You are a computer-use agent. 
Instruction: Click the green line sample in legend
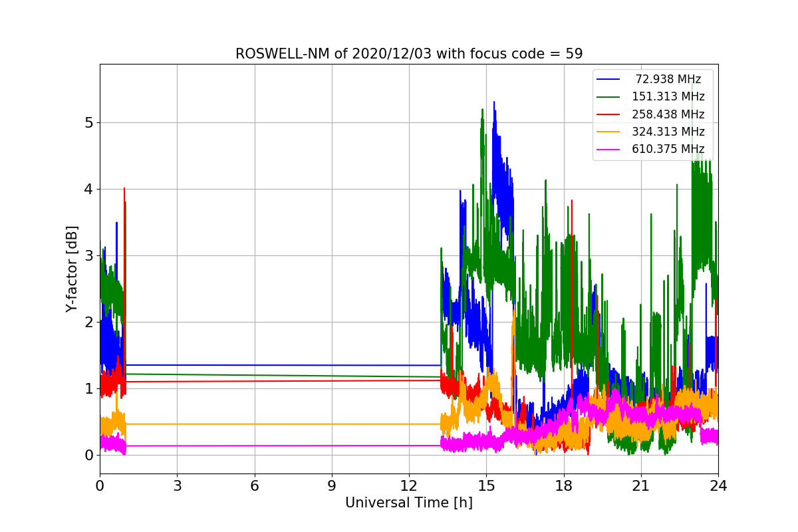pos(609,97)
